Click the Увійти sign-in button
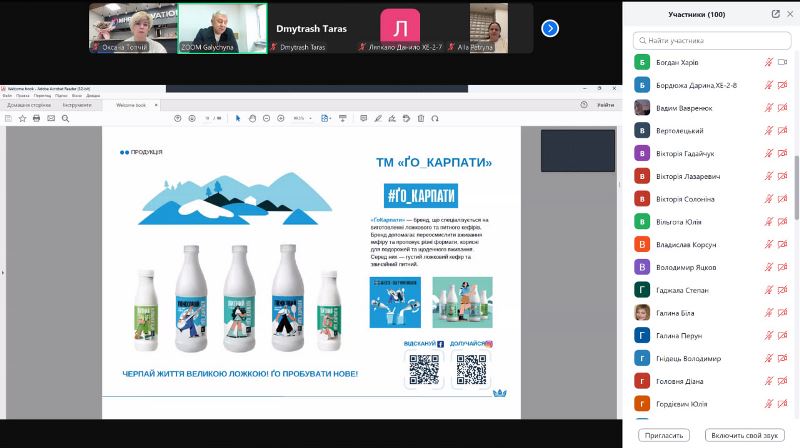800x448 pixels. click(606, 105)
